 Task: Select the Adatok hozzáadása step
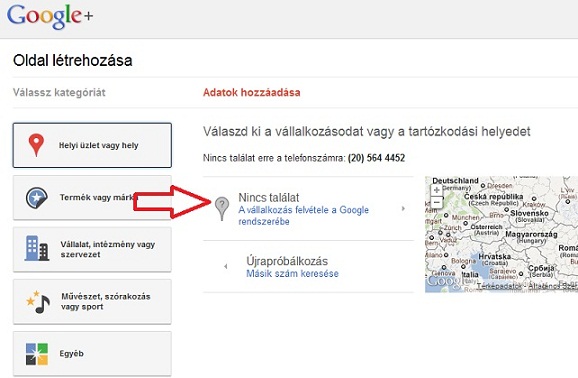(x=251, y=92)
